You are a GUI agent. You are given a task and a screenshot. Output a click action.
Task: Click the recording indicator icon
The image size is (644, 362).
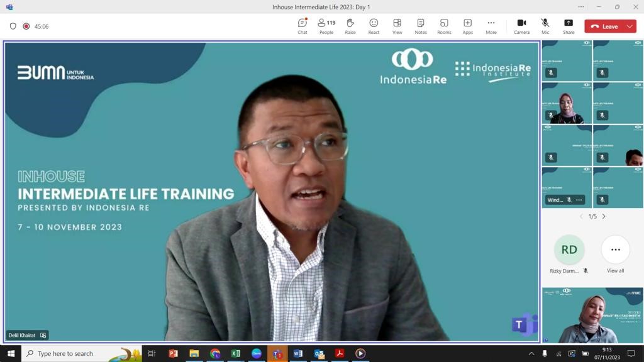click(x=26, y=26)
